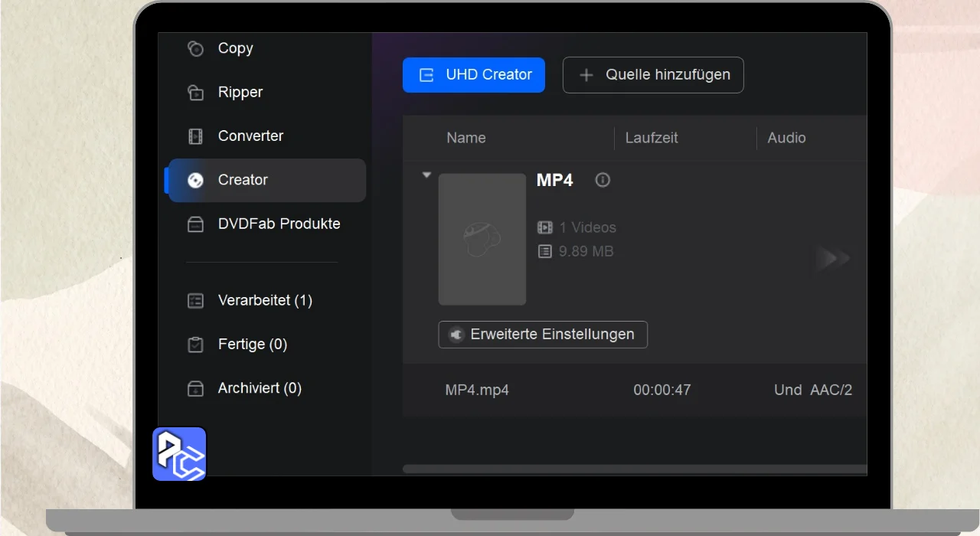Open the Und AAC/2 audio selection
Image resolution: width=980 pixels, height=536 pixels.
[813, 391]
